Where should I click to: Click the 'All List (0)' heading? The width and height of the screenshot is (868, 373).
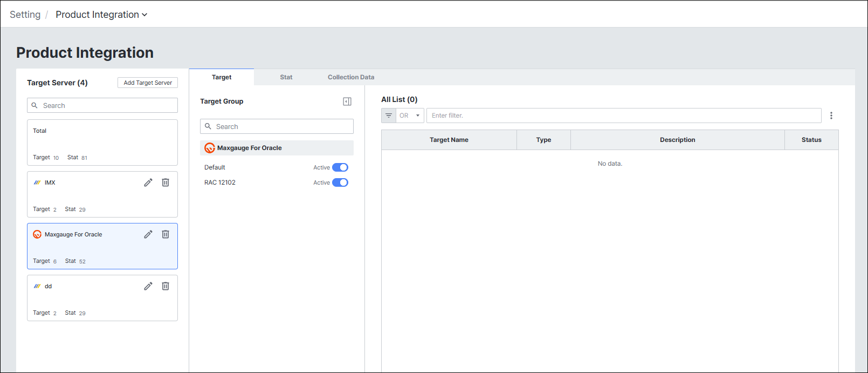399,99
